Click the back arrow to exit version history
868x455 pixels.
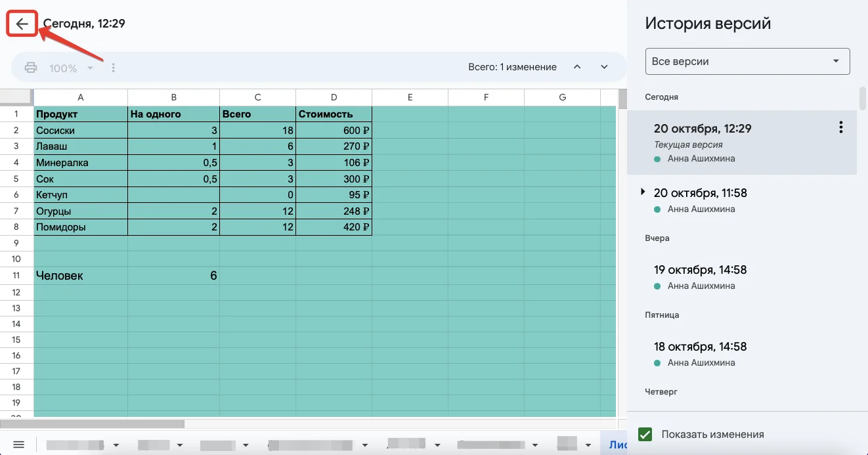(22, 24)
